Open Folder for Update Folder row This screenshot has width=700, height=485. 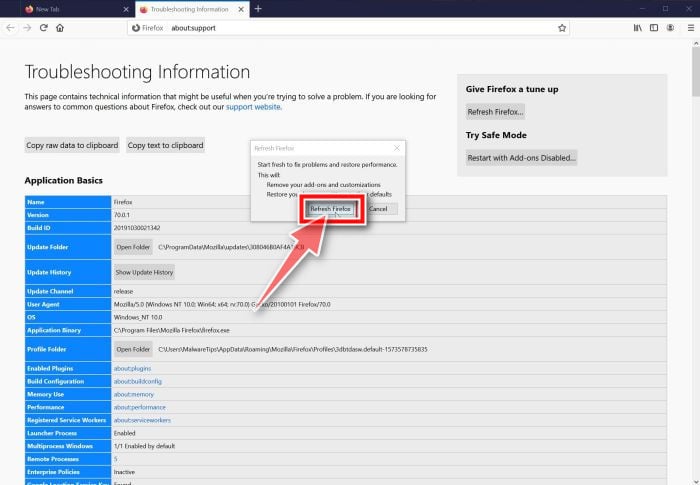[x=133, y=247]
